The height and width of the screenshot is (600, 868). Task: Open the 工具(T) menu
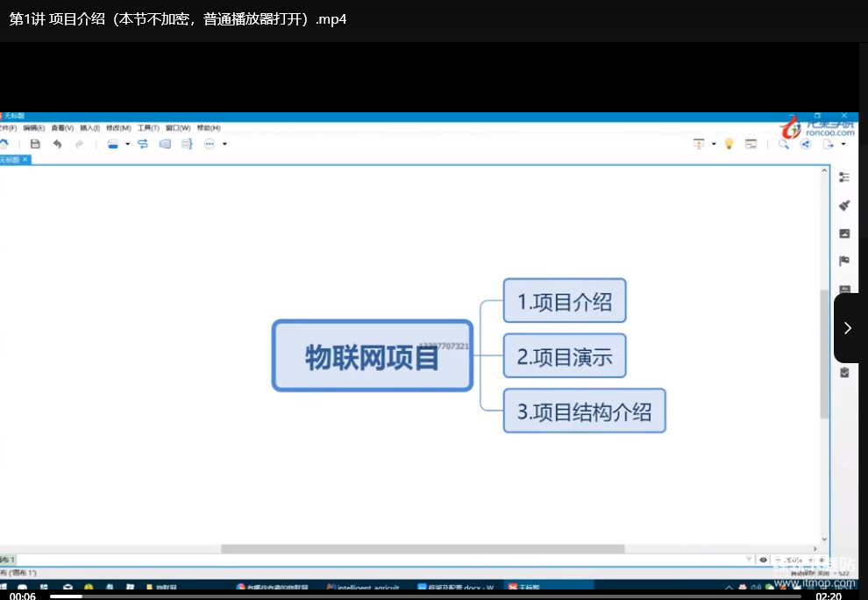tap(148, 128)
